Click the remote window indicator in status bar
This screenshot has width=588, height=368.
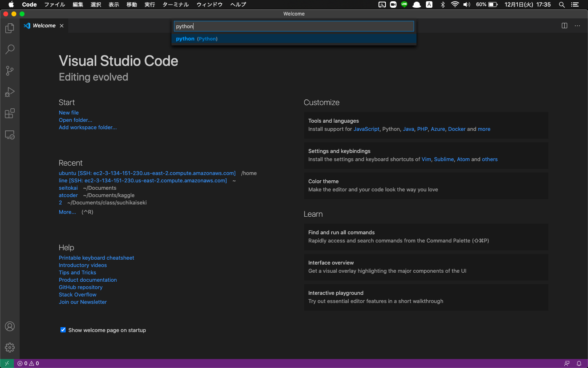(7, 364)
